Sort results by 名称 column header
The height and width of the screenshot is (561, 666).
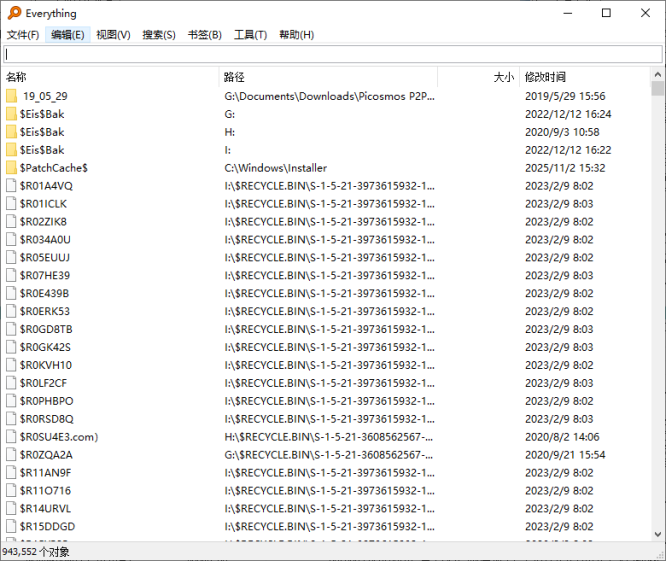coord(110,77)
